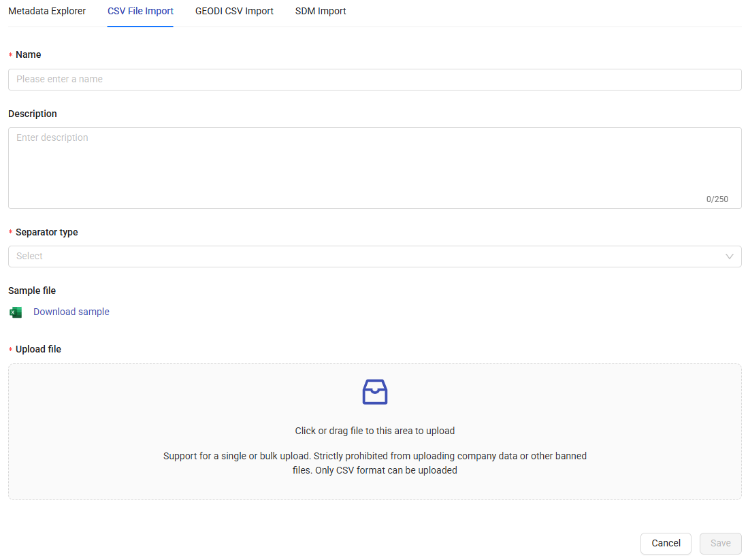Switch to the Metadata Explorer tab

(x=47, y=12)
